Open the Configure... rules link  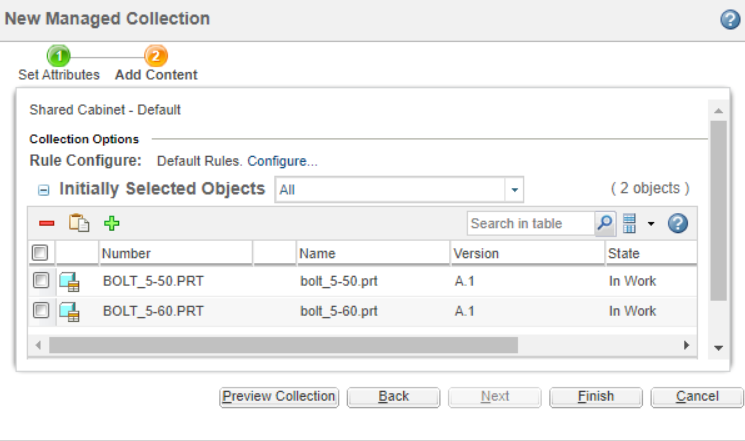(x=282, y=161)
